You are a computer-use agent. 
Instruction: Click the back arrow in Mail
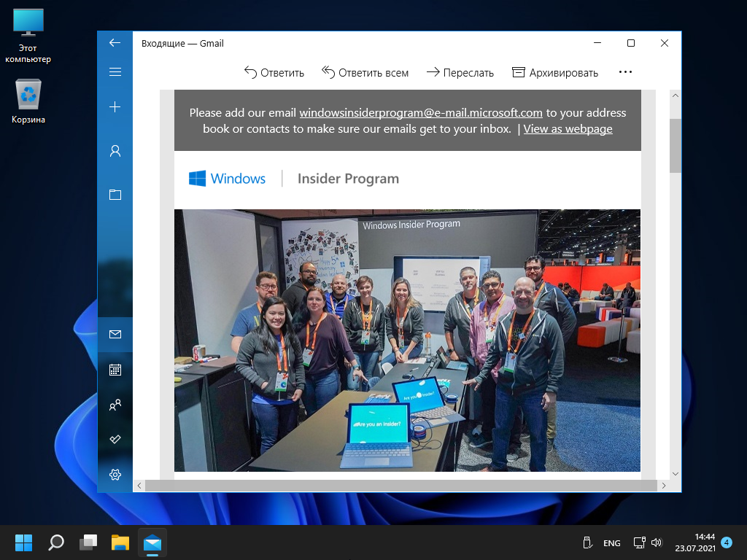pyautogui.click(x=115, y=43)
